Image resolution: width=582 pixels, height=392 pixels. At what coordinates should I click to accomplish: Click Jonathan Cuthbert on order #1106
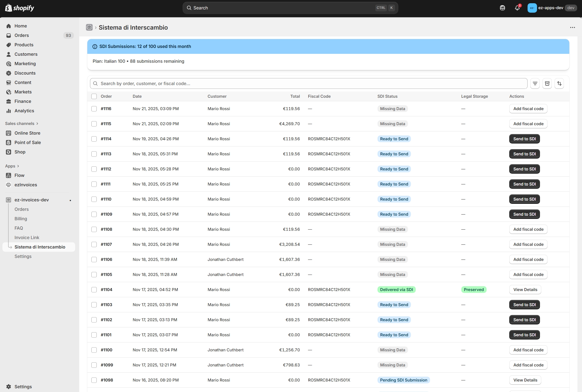[226, 260]
